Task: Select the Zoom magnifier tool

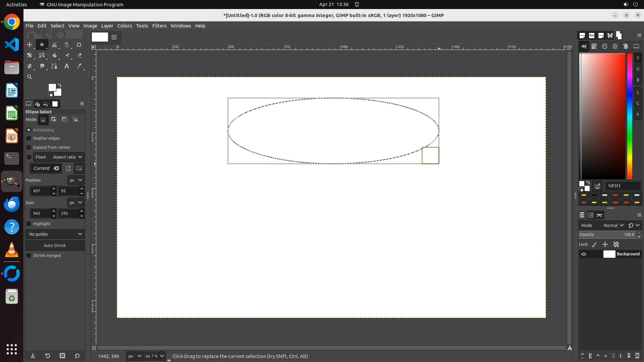Action: click(30, 77)
